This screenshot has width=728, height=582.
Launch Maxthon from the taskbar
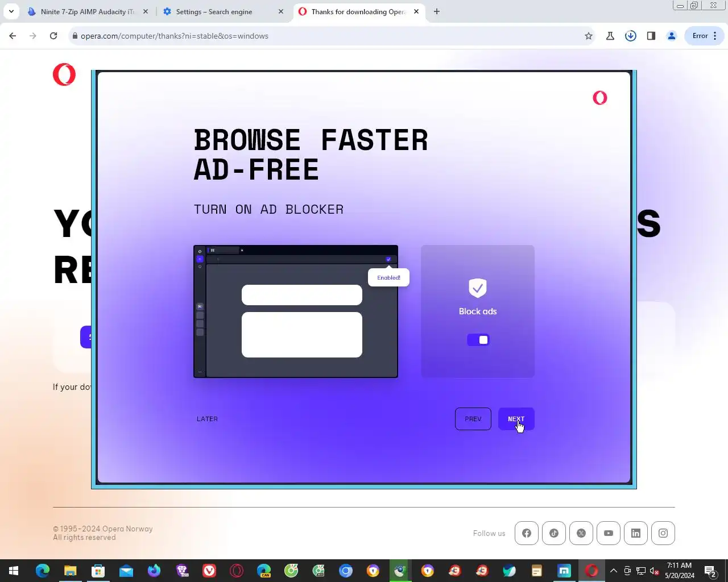[564, 571]
